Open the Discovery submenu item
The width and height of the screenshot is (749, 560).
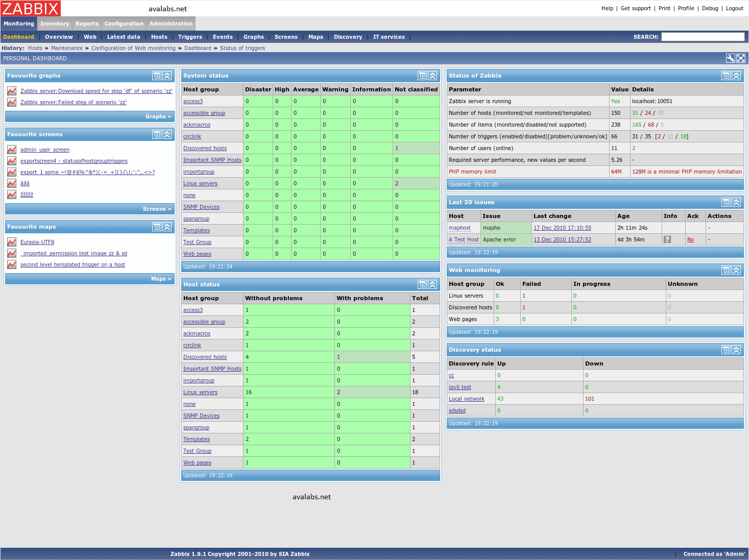tap(348, 37)
